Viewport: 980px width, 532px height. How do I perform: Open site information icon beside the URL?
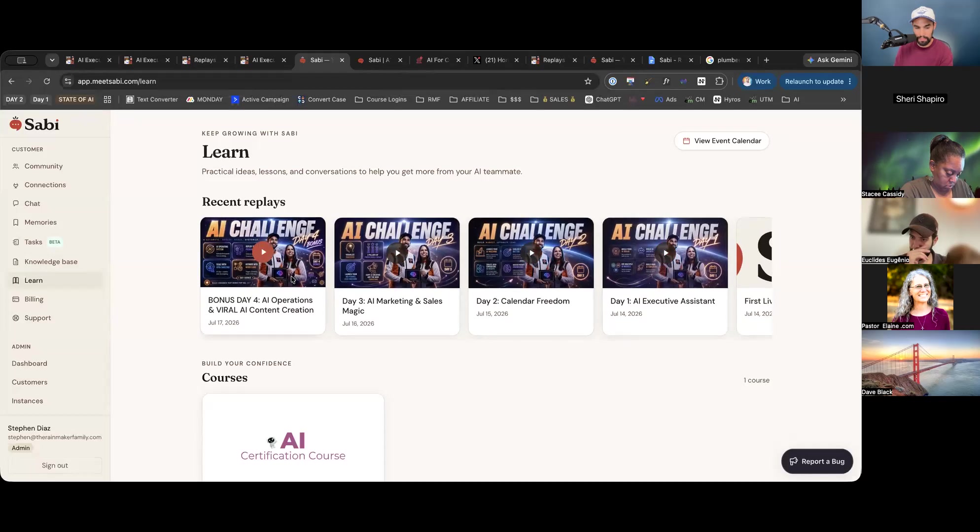(x=68, y=81)
